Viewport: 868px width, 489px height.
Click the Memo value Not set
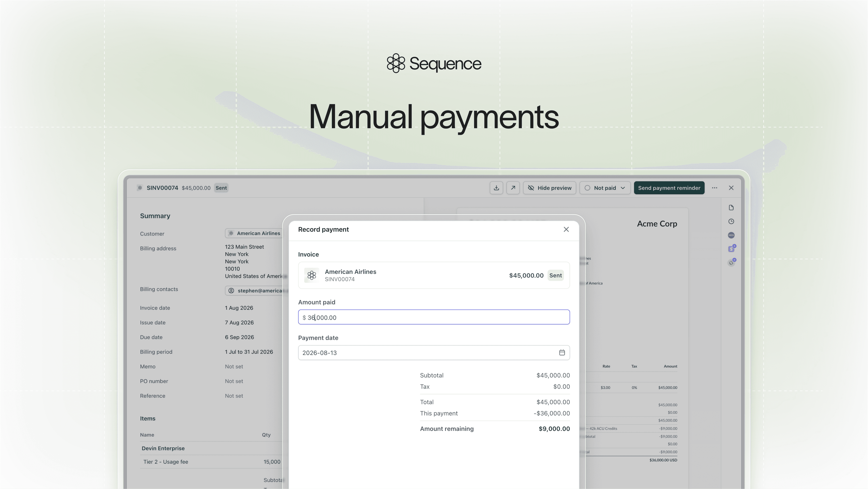point(234,366)
